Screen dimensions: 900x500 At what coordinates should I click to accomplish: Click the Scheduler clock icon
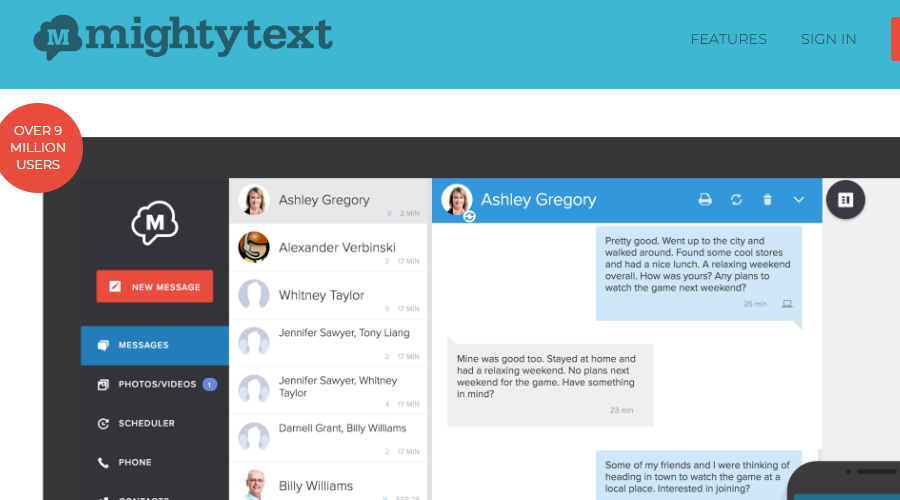pyautogui.click(x=103, y=424)
